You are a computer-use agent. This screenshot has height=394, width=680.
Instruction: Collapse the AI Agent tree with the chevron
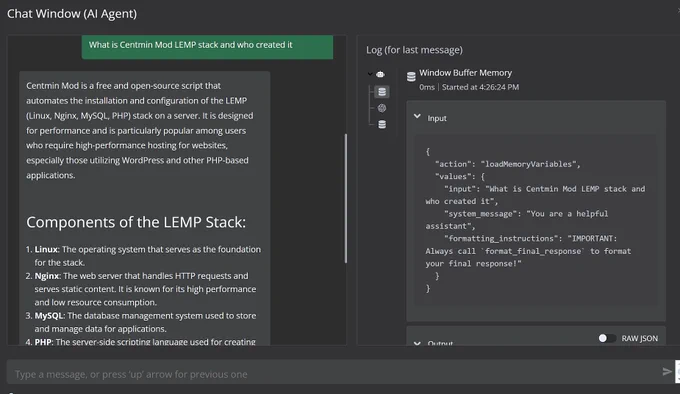370,74
